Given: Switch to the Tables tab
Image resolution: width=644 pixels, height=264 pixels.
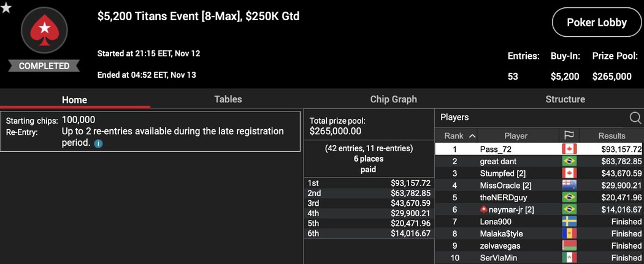Looking at the screenshot, I should pyautogui.click(x=228, y=99).
